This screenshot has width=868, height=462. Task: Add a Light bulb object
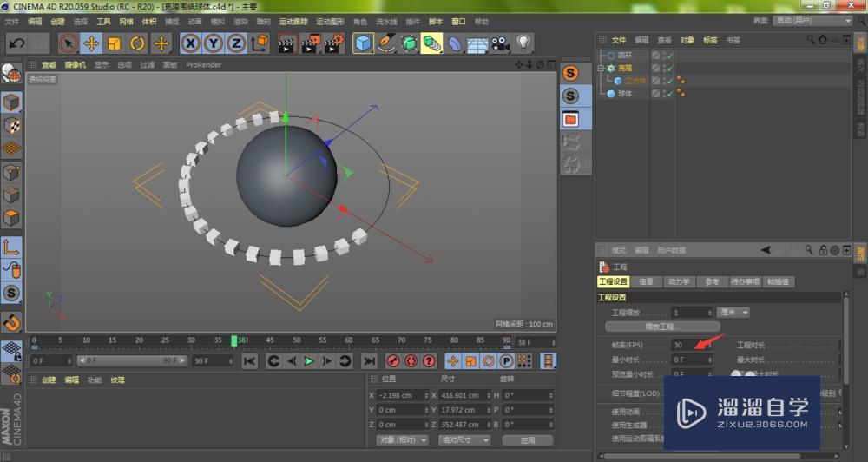click(x=523, y=43)
